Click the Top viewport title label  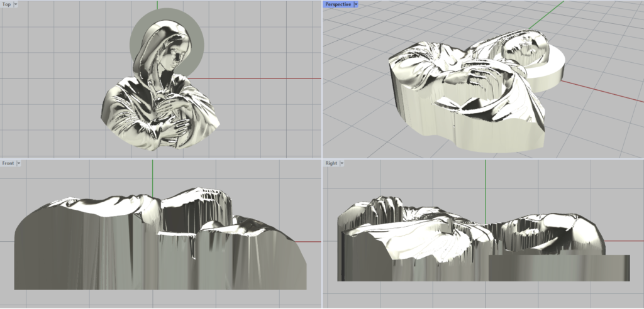[6, 4]
